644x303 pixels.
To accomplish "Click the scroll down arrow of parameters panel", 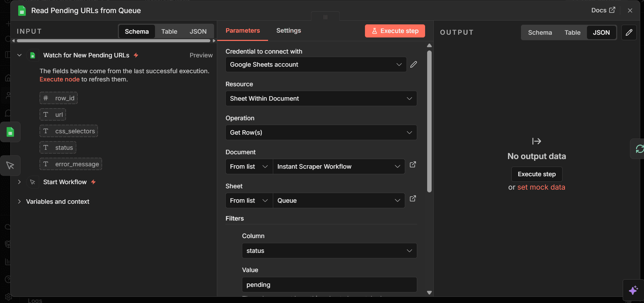I will [429, 293].
